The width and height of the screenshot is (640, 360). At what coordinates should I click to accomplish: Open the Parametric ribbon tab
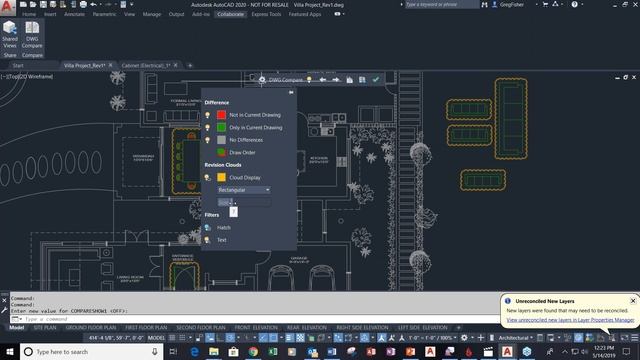click(x=104, y=14)
